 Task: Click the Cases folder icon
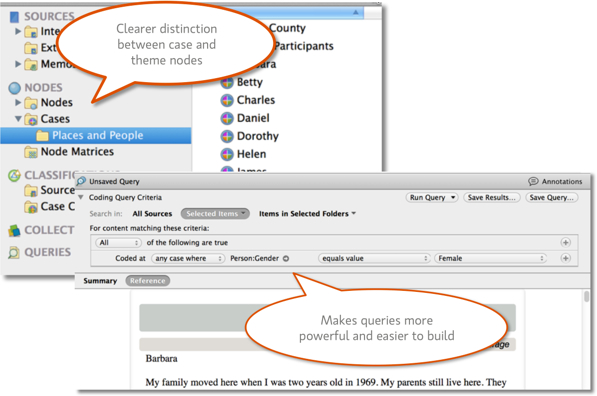[31, 119]
